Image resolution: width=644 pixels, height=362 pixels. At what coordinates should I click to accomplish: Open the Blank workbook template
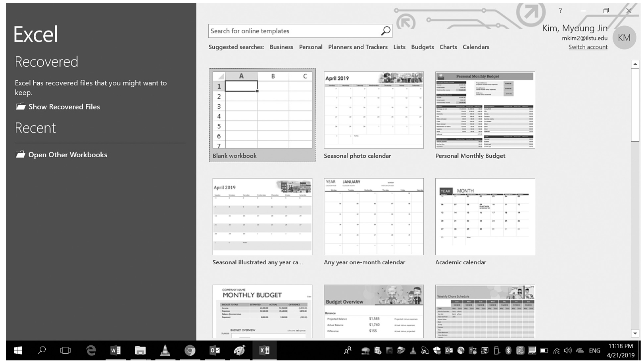[x=262, y=115]
